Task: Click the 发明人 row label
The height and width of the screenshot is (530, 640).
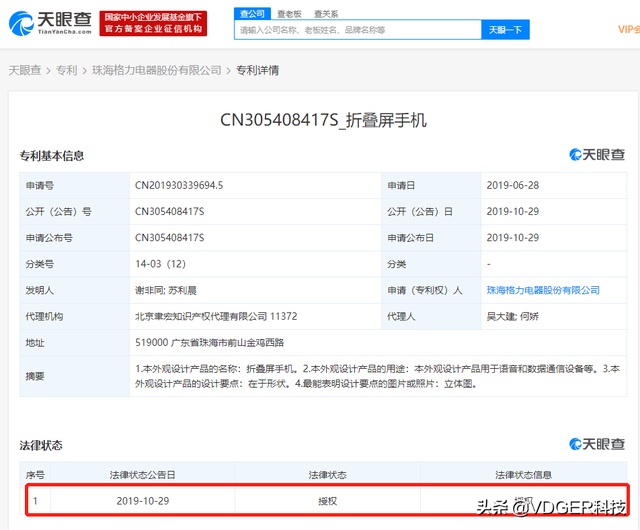Action: point(40,290)
